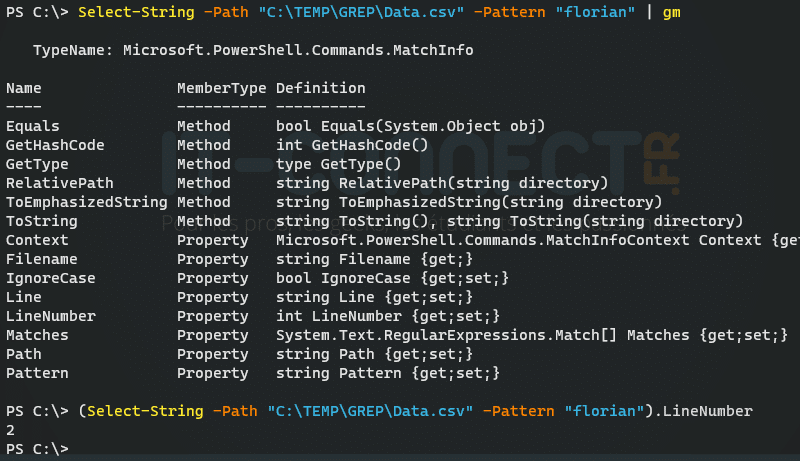Click the Context property name

pos(37,240)
